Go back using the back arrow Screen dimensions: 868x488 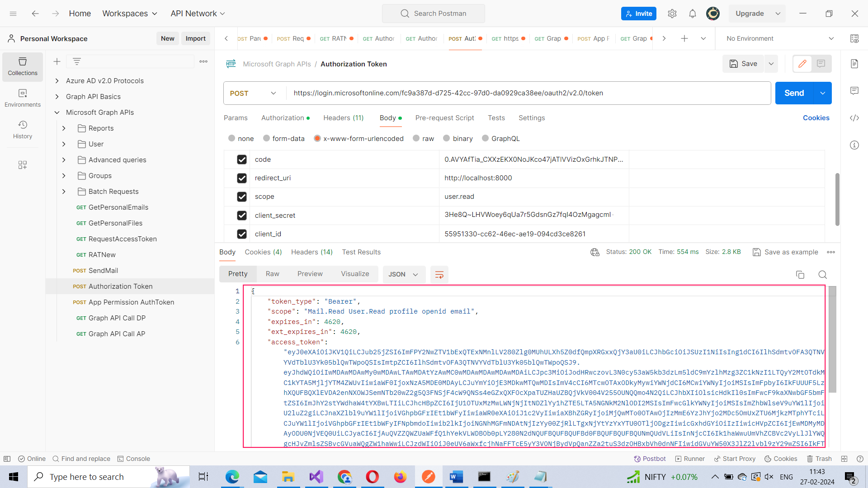[x=35, y=14]
